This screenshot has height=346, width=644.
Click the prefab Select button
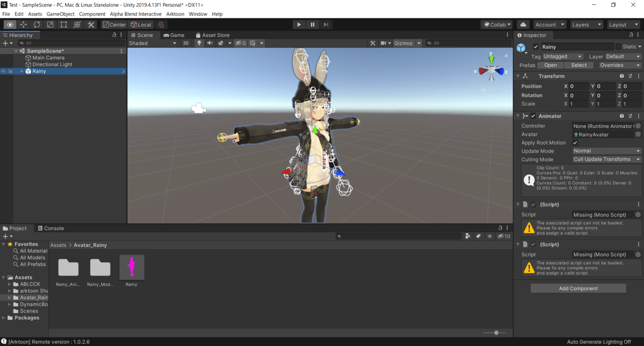coord(579,65)
